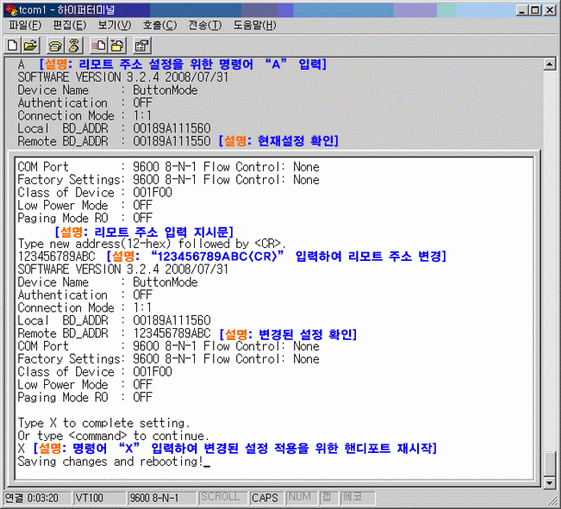The image size is (561, 509).
Task: Click 'Or type <command> to continue.' line
Action: 113,436
